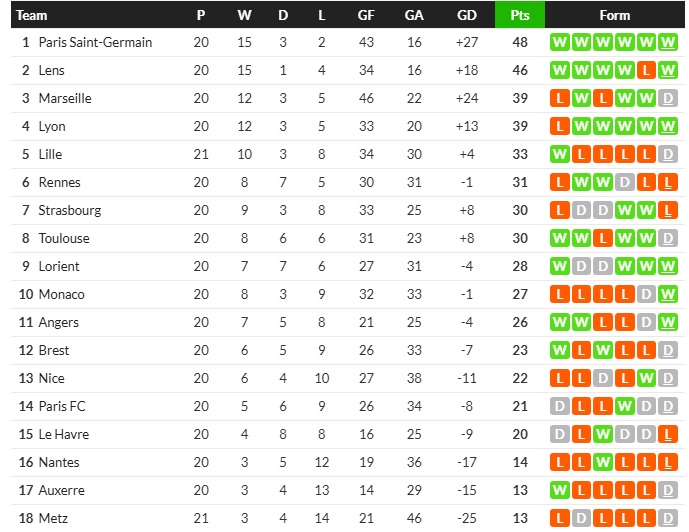The image size is (689, 532).
Task: Click the only loss badge in Toulouse's form
Action: point(603,238)
